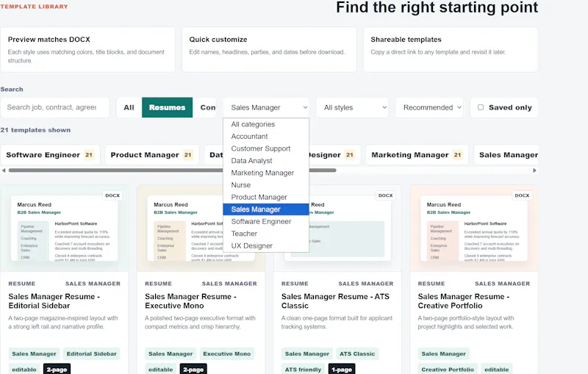Click the search templates input field
Image resolution: width=588 pixels, height=374 pixels.
click(x=55, y=107)
